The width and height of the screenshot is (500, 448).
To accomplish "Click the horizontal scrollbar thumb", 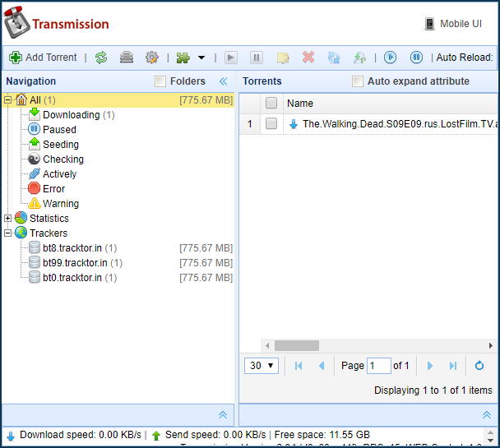I will (x=297, y=346).
